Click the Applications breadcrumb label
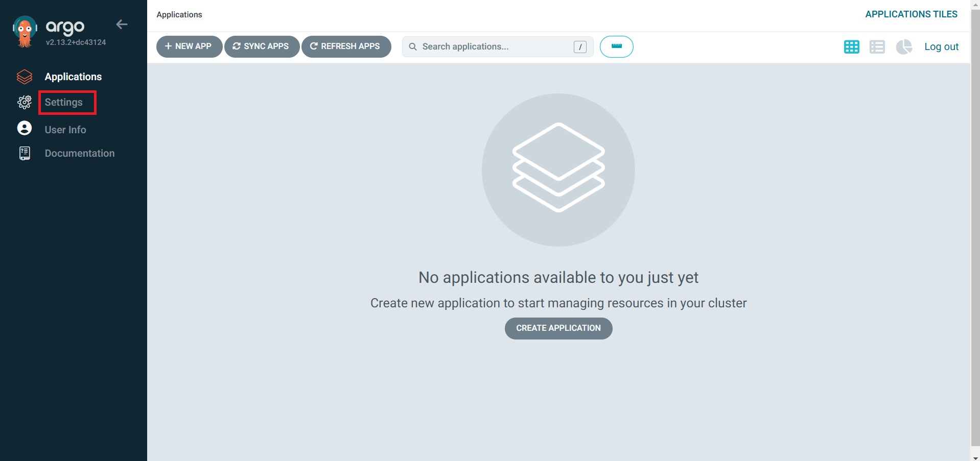Screen dimensions: 980x461 point(179,14)
